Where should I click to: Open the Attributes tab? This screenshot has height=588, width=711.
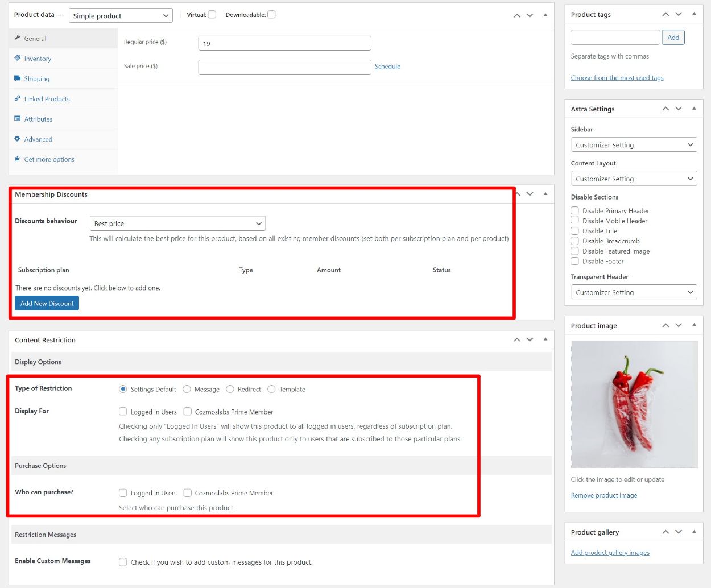63,119
